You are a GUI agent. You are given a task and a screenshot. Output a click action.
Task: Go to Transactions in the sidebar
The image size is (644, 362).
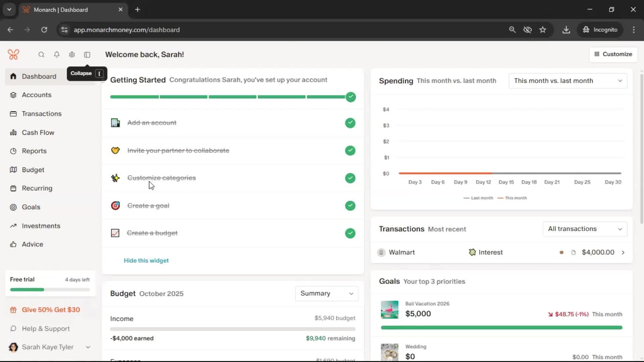(42, 114)
